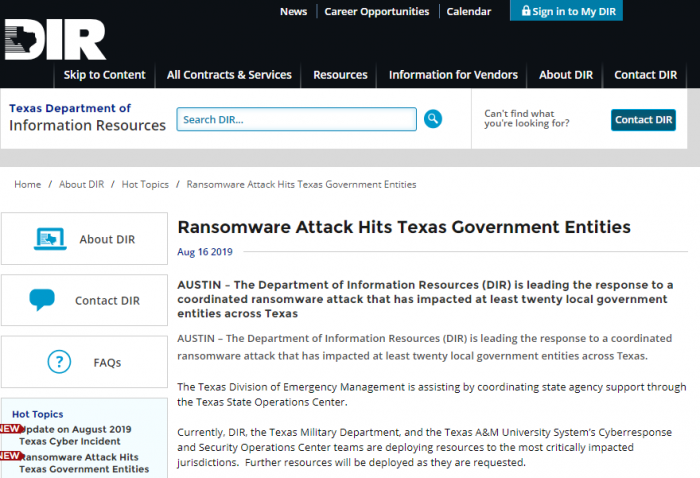Open Career Opportunities page

376,12
